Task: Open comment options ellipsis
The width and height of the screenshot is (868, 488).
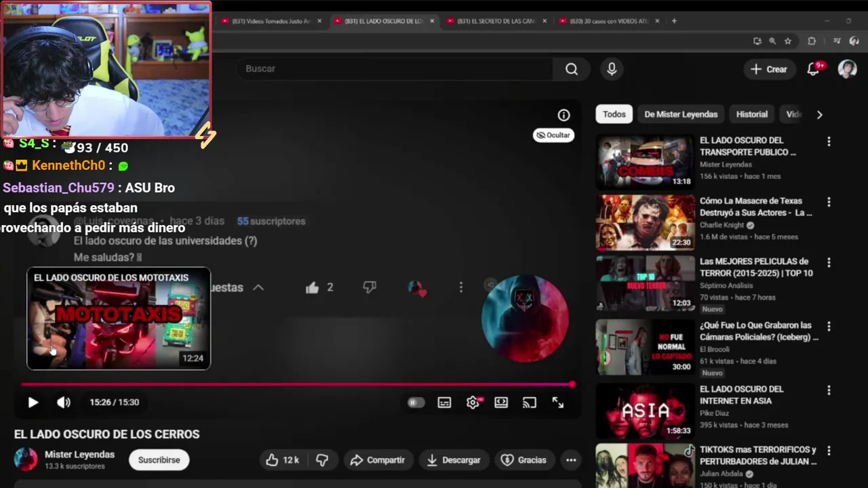Action: [x=460, y=287]
